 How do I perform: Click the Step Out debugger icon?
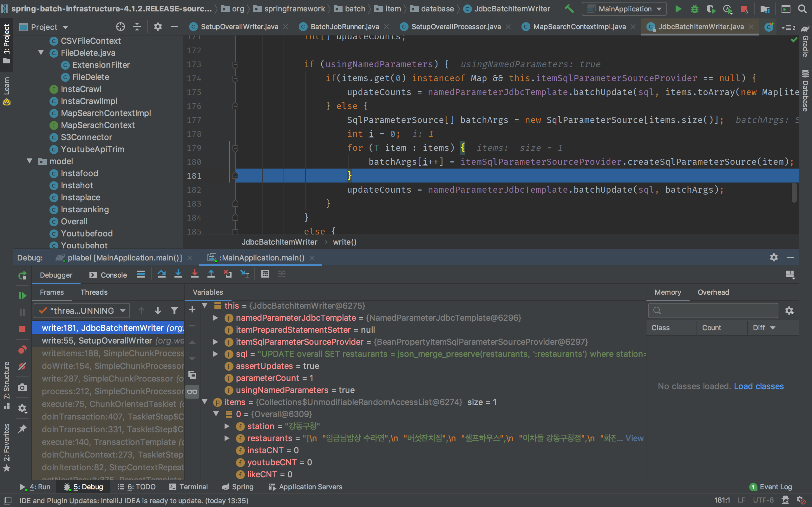(x=211, y=274)
